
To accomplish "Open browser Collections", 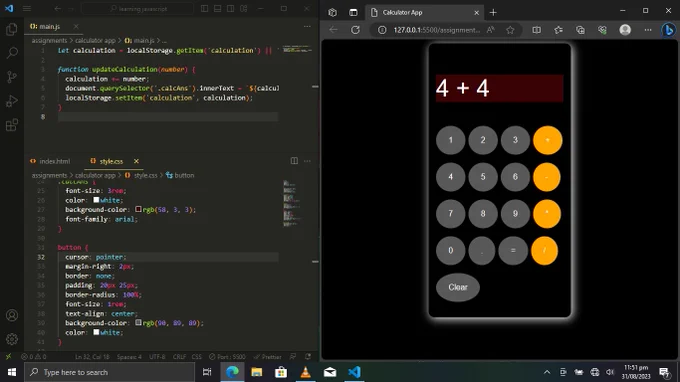I will 580,30.
